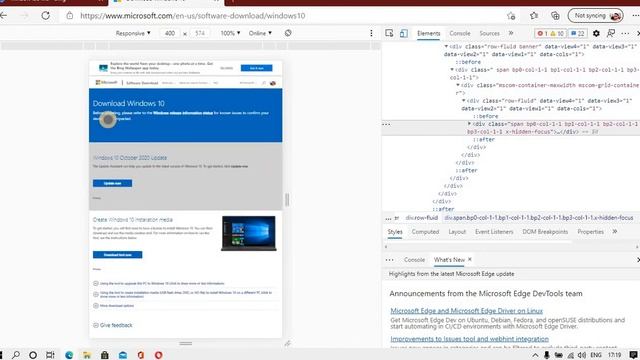
Task: Collapse the inner row-fluid data-view4 div
Action: coord(464,100)
